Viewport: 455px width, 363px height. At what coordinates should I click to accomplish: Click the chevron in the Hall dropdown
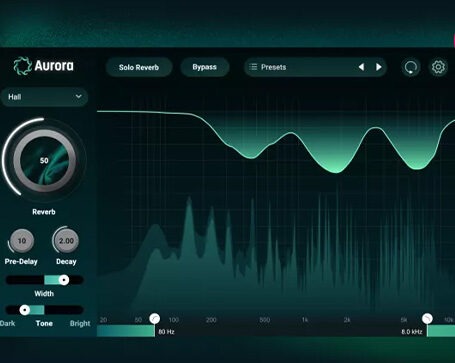[79, 96]
